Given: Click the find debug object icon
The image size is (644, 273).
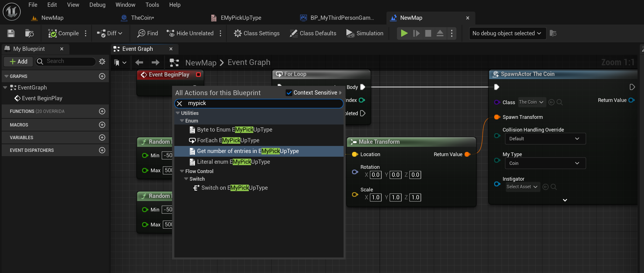Looking at the screenshot, I should coord(553,33).
